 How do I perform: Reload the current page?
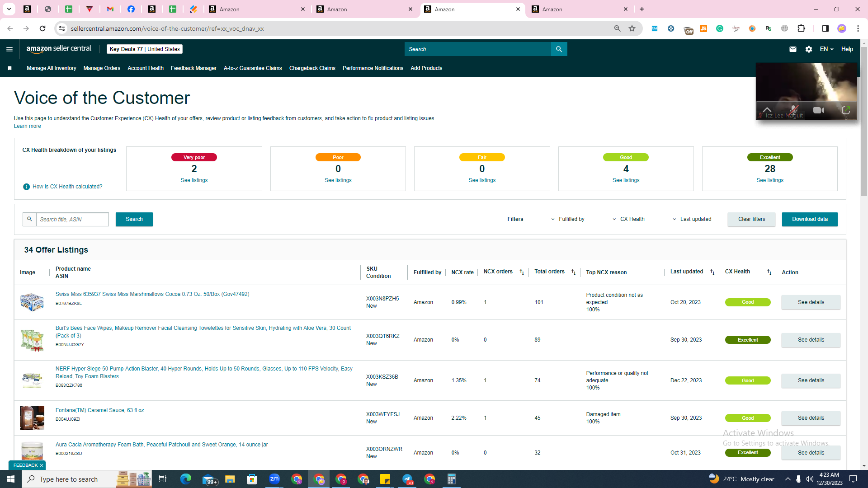pos(42,28)
